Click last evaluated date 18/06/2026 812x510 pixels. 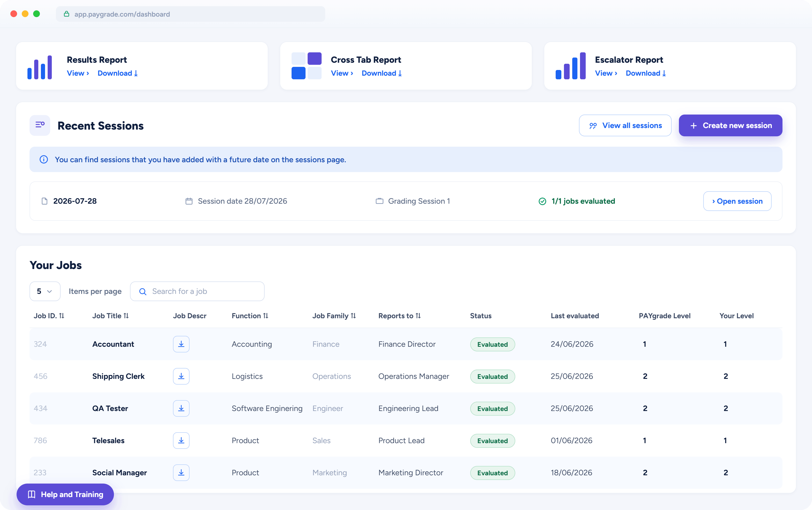pos(571,473)
